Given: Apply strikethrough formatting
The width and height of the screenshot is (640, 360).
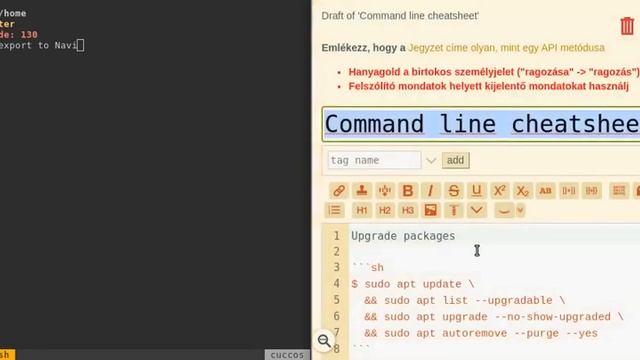Looking at the screenshot, I should (453, 191).
